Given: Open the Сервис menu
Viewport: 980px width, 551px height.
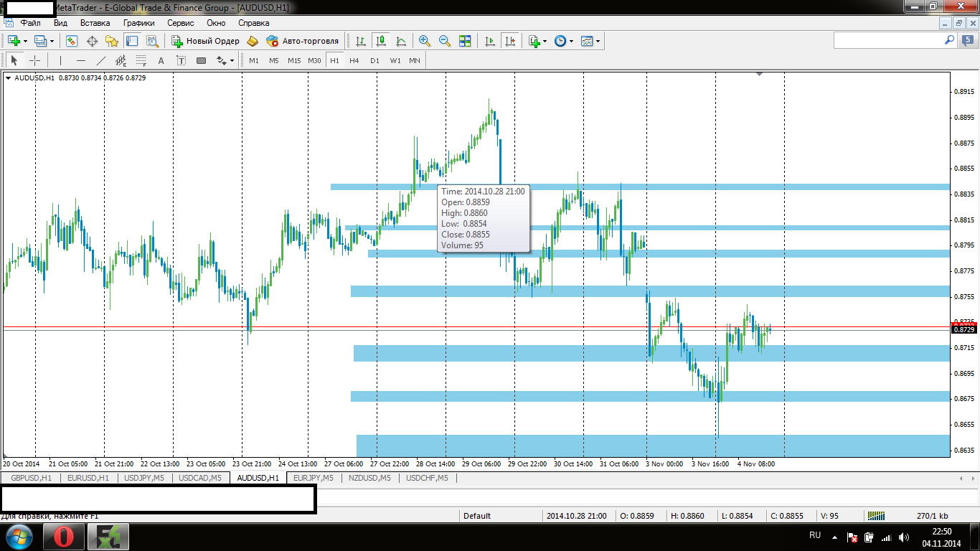Looking at the screenshot, I should click(x=181, y=23).
